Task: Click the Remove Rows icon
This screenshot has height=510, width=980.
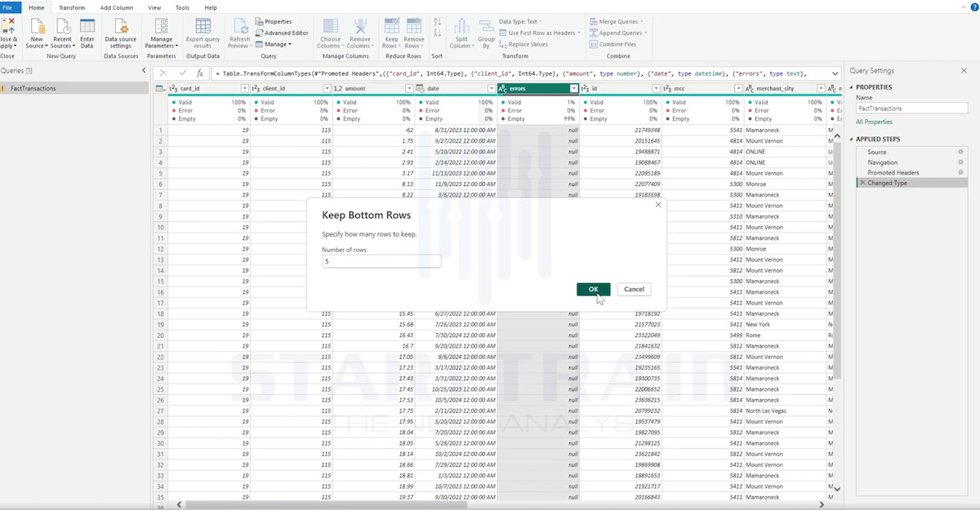Action: click(414, 26)
